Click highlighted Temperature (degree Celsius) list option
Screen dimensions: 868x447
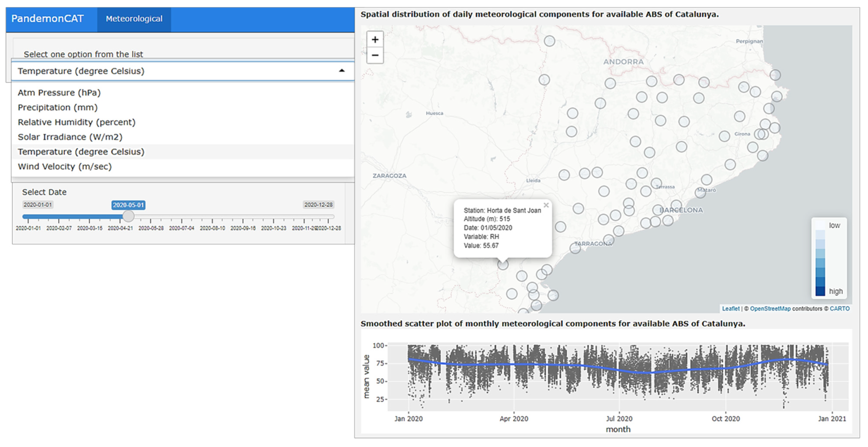pos(81,152)
